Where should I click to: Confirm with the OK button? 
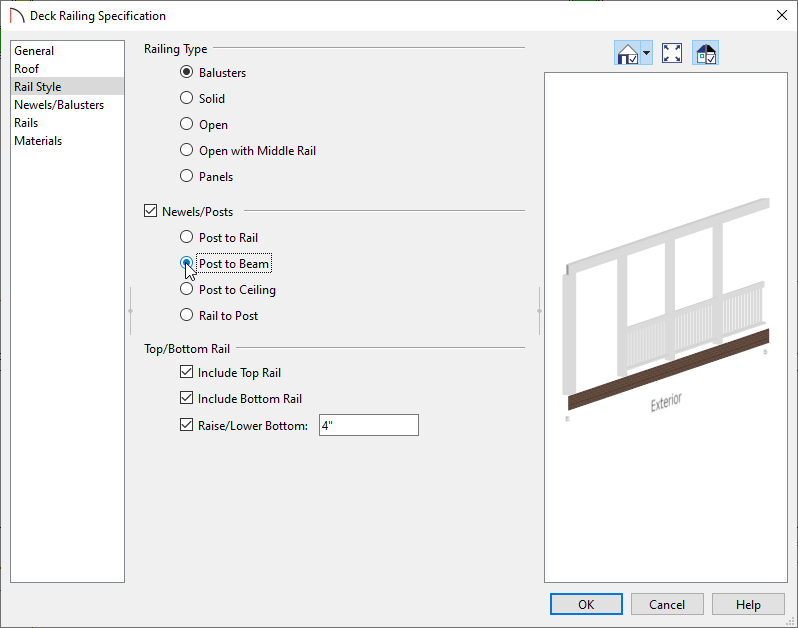(x=586, y=604)
